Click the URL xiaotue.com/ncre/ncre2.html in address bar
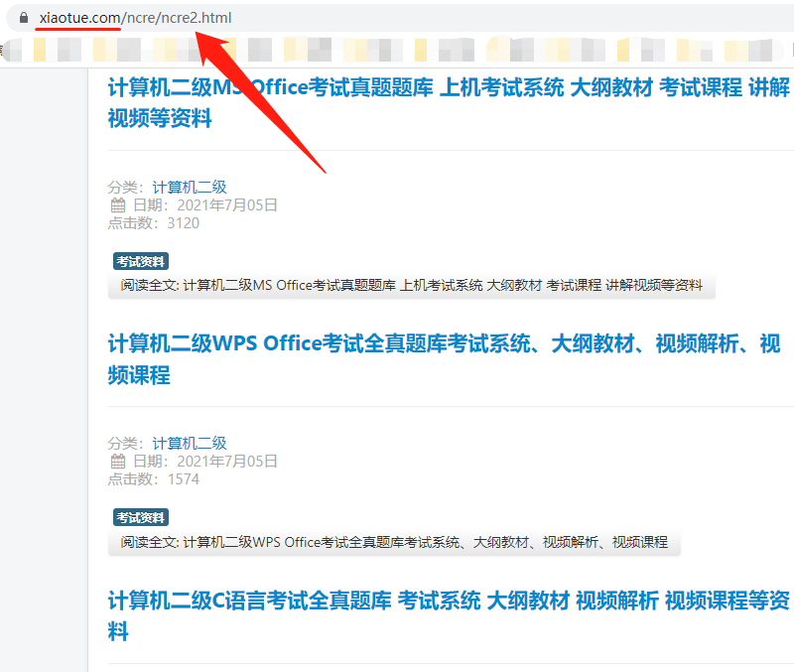Screen dimensions: 794x672 [x=135, y=18]
